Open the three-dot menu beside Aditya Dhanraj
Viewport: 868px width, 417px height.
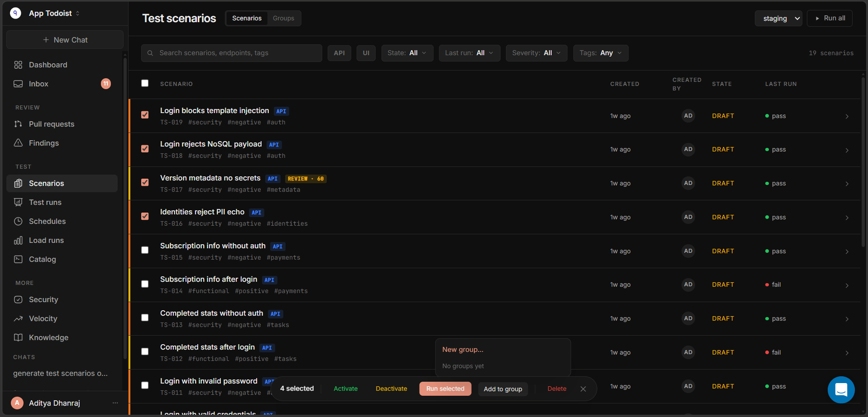115,403
